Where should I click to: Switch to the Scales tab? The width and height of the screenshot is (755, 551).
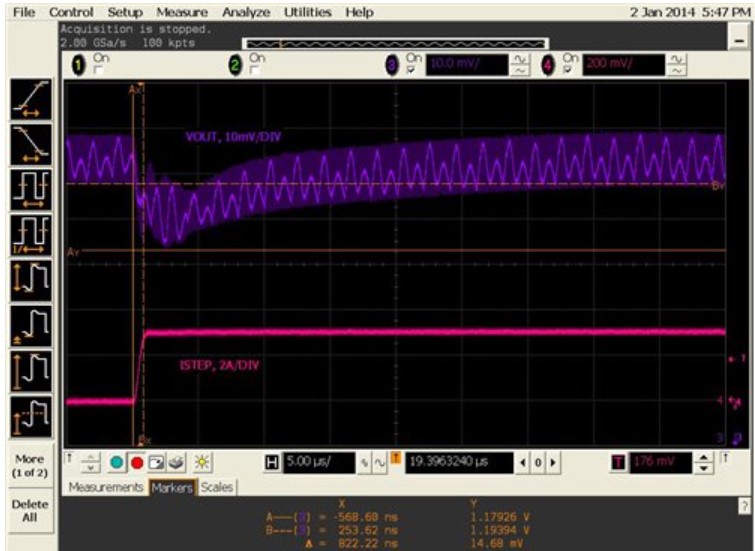217,487
